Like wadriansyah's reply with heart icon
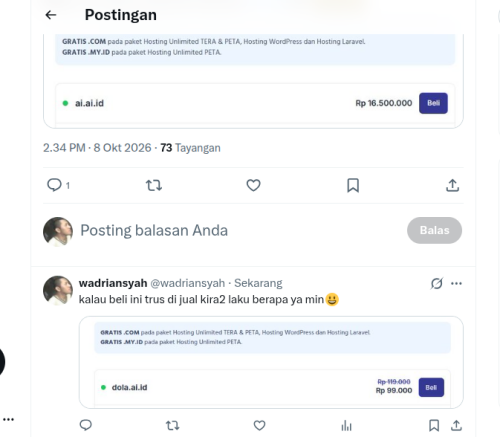The width and height of the screenshot is (500, 437). pyautogui.click(x=259, y=425)
